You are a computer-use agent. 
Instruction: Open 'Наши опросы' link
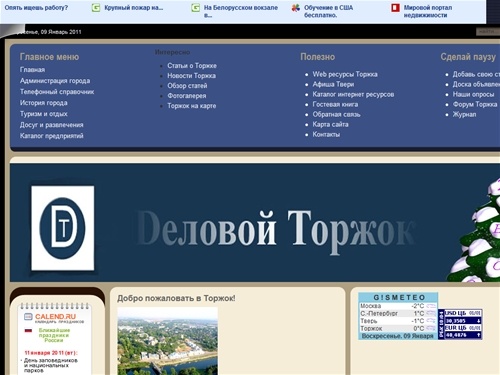tap(473, 94)
